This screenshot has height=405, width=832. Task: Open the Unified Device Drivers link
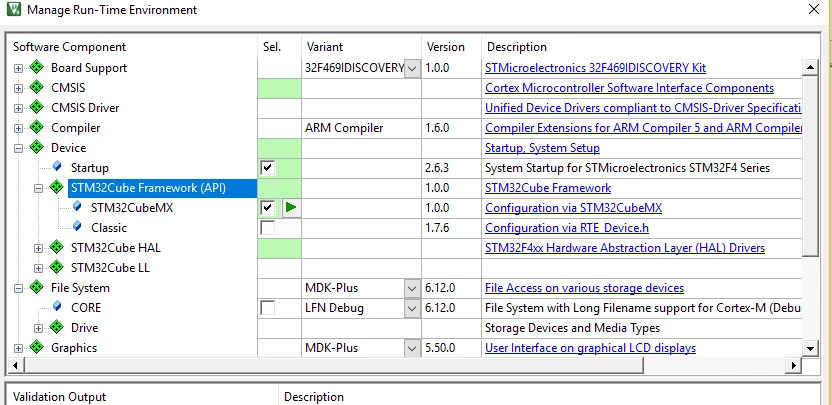coord(643,108)
